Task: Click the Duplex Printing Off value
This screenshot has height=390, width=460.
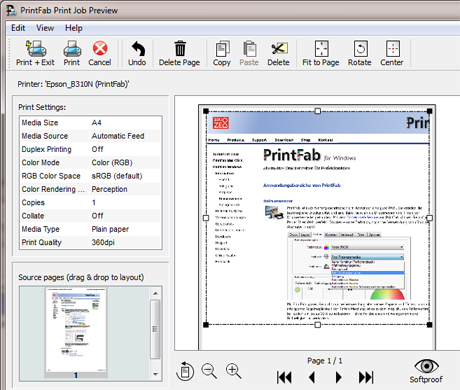Action: click(97, 149)
